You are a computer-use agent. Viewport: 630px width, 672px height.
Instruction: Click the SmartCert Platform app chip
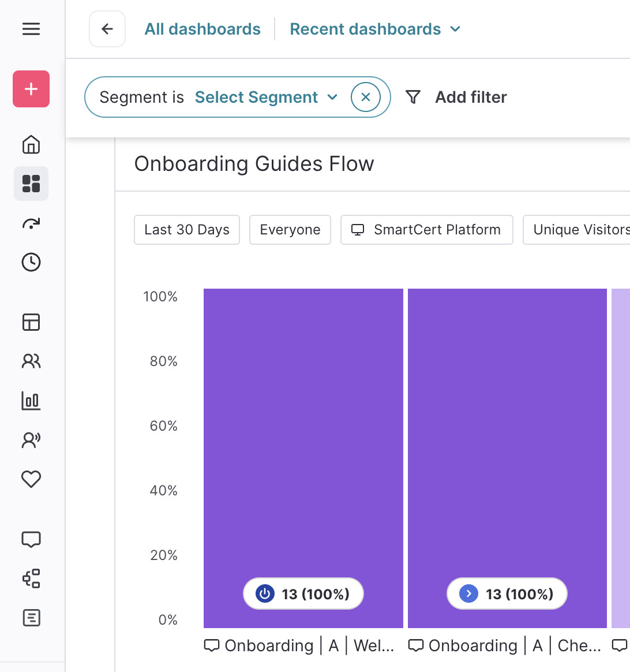tap(427, 230)
